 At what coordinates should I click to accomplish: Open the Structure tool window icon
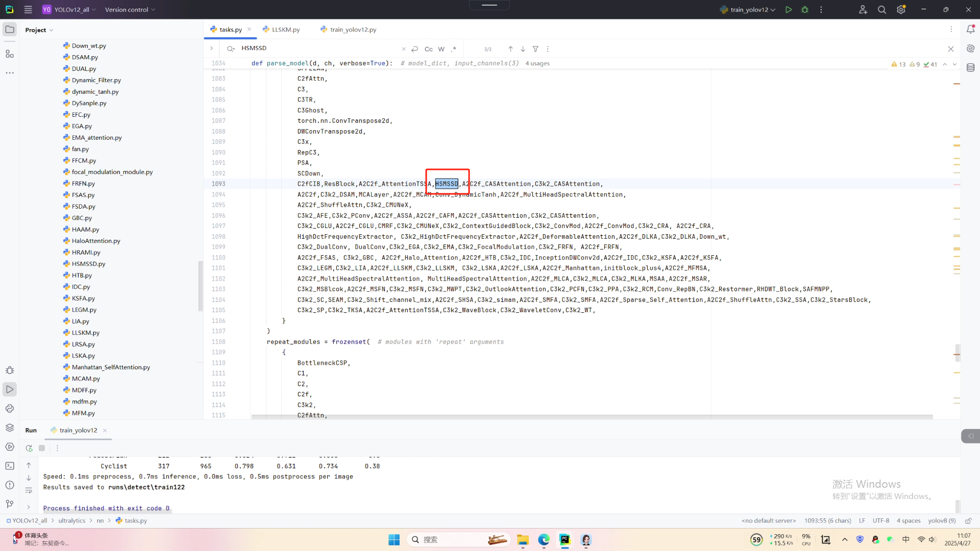coord(10,54)
